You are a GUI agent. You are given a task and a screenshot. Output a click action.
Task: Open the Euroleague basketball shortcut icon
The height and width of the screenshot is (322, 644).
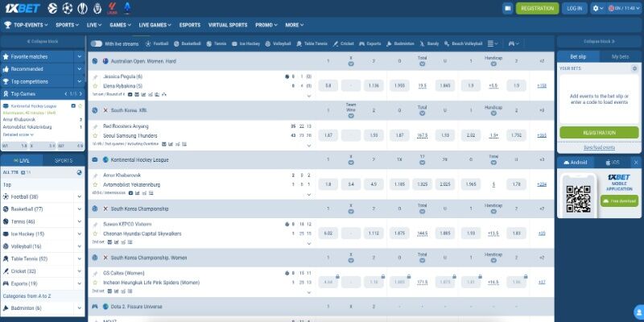pos(52,8)
